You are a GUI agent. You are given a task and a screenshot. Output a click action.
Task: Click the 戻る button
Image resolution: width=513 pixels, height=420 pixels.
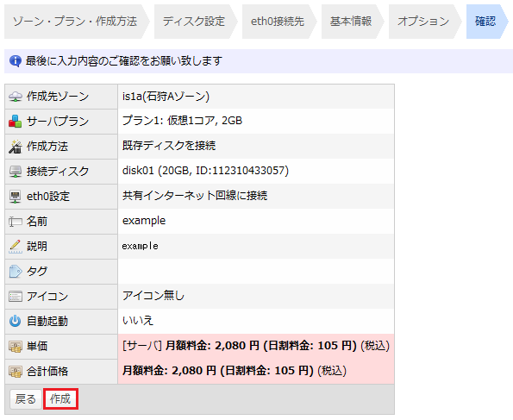(x=26, y=399)
